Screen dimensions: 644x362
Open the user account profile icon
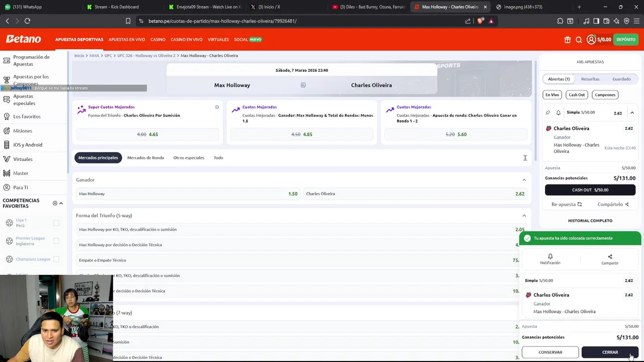(x=591, y=40)
